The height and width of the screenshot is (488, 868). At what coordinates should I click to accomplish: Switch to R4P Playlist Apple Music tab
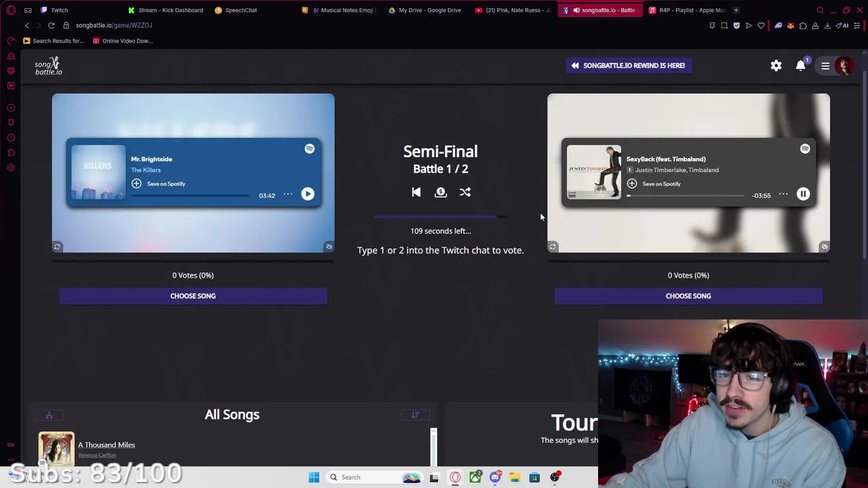(x=687, y=10)
